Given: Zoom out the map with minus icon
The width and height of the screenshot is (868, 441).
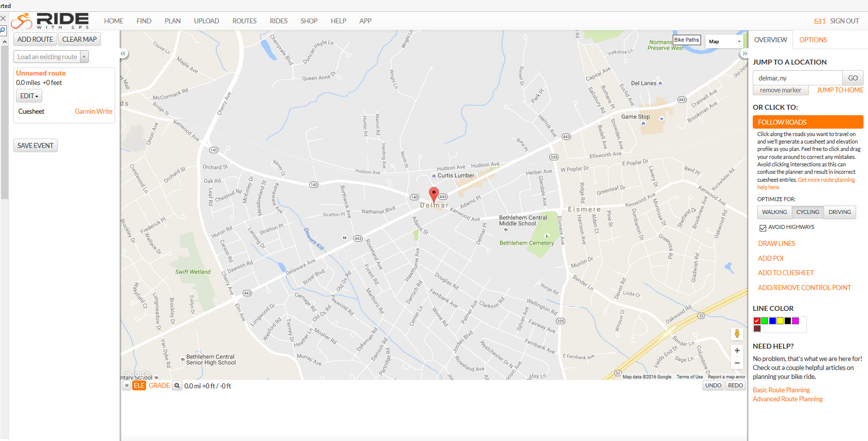Looking at the screenshot, I should point(737,363).
